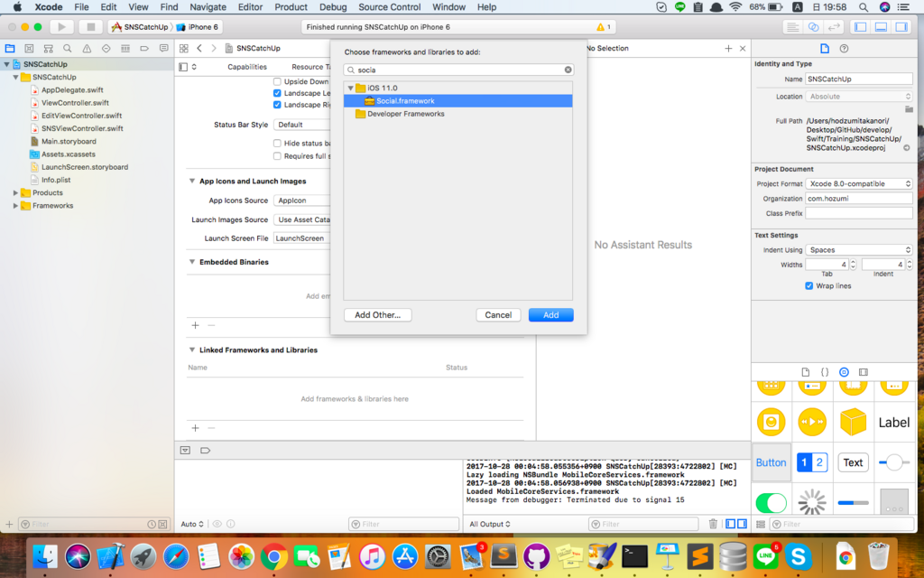The height and width of the screenshot is (578, 924).
Task: Show the Version editor icon
Action: (x=834, y=27)
